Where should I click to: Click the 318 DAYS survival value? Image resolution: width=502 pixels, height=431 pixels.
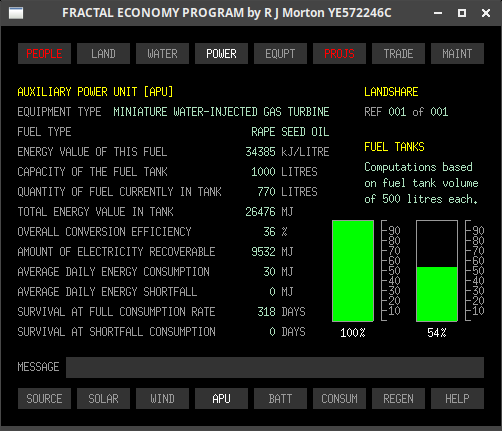coord(281,312)
